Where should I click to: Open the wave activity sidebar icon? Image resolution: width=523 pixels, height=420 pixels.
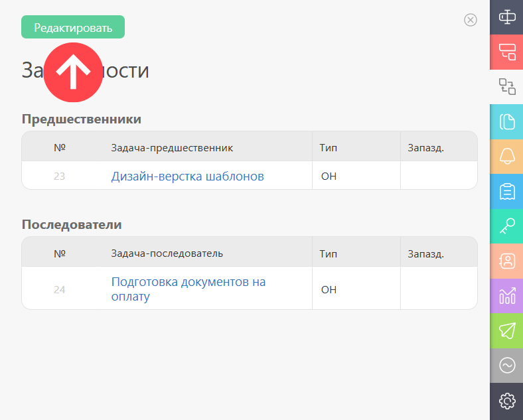click(x=506, y=366)
